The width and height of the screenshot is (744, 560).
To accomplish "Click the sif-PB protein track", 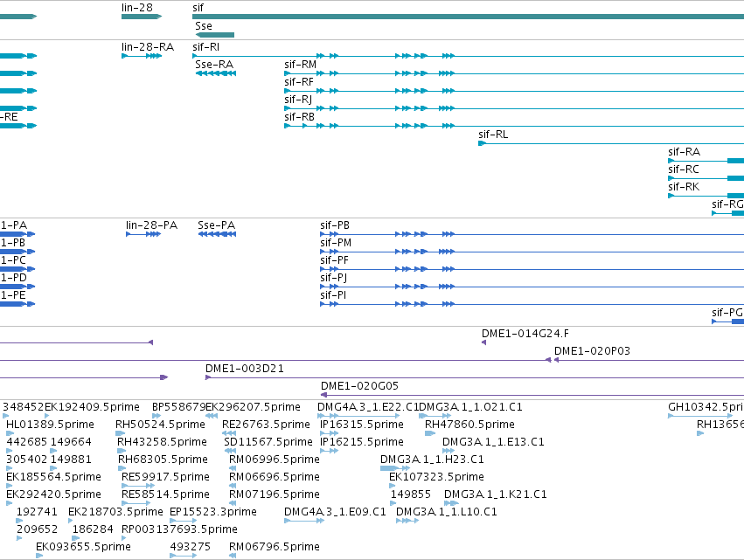I will (x=532, y=234).
